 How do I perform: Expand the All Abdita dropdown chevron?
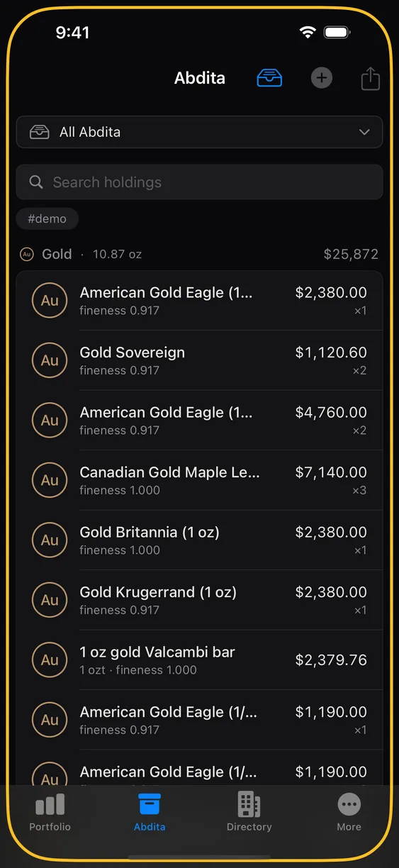(x=364, y=132)
